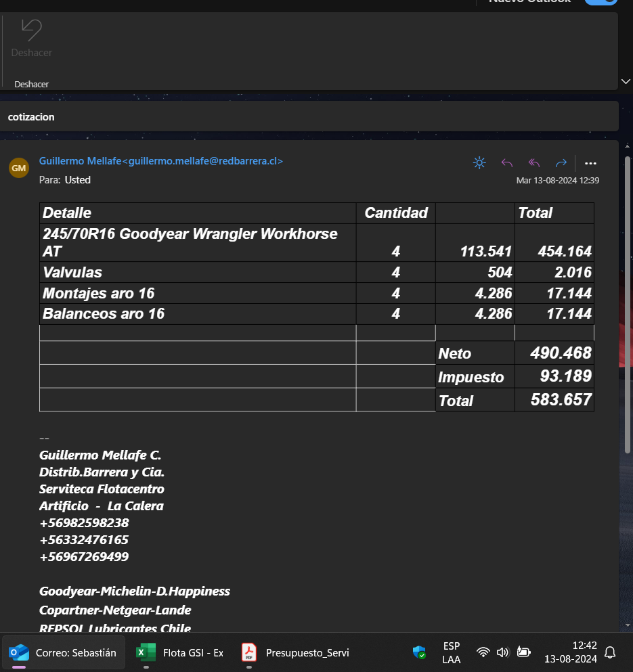This screenshot has height=672, width=633.
Task: Open Windows Security shield tray icon
Action: 419,652
